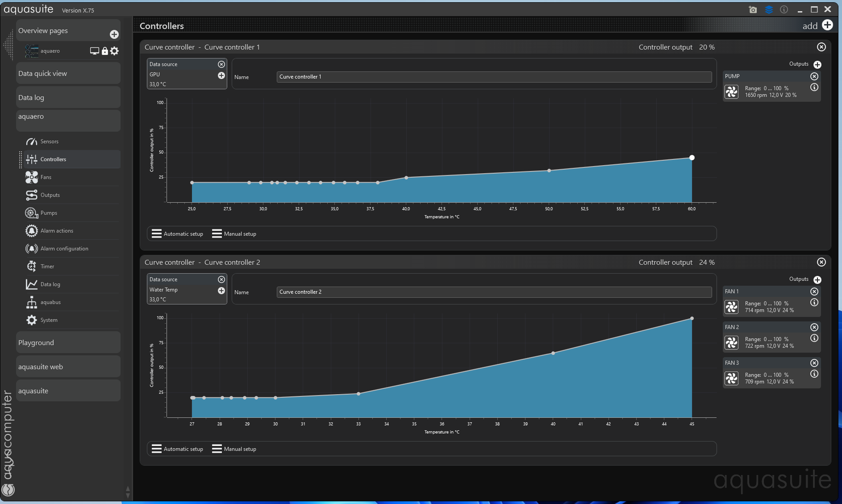Edit the Curve controller 1 name field
The height and width of the screenshot is (504, 842).
494,77
